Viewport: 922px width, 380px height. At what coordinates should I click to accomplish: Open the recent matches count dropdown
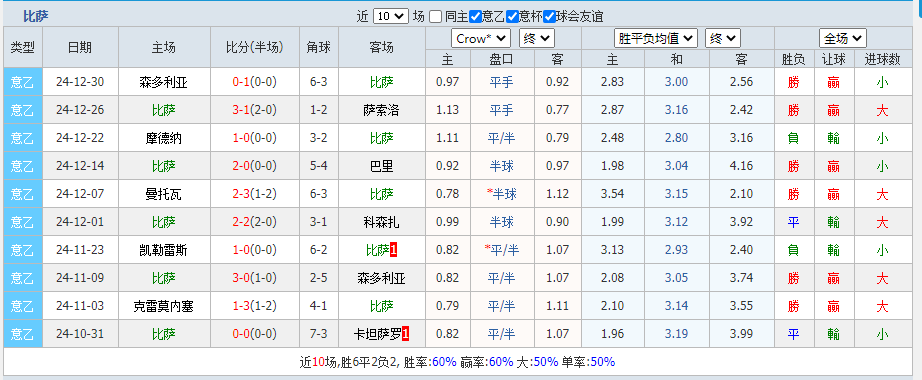click(390, 16)
